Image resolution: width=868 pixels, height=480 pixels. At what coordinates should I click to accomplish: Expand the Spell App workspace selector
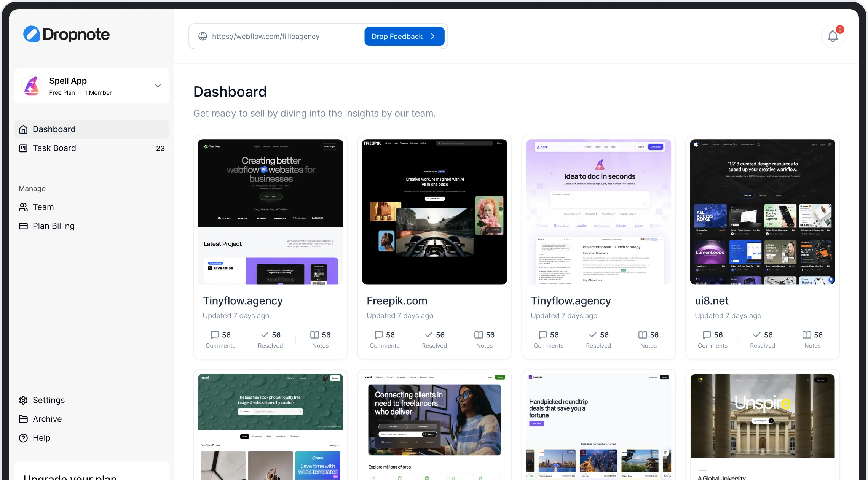[157, 86]
